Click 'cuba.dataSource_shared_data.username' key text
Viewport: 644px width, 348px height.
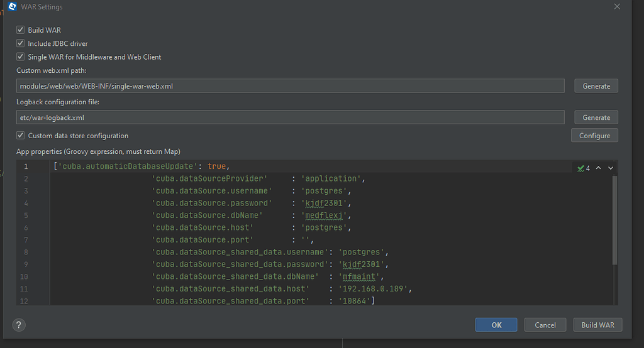240,252
